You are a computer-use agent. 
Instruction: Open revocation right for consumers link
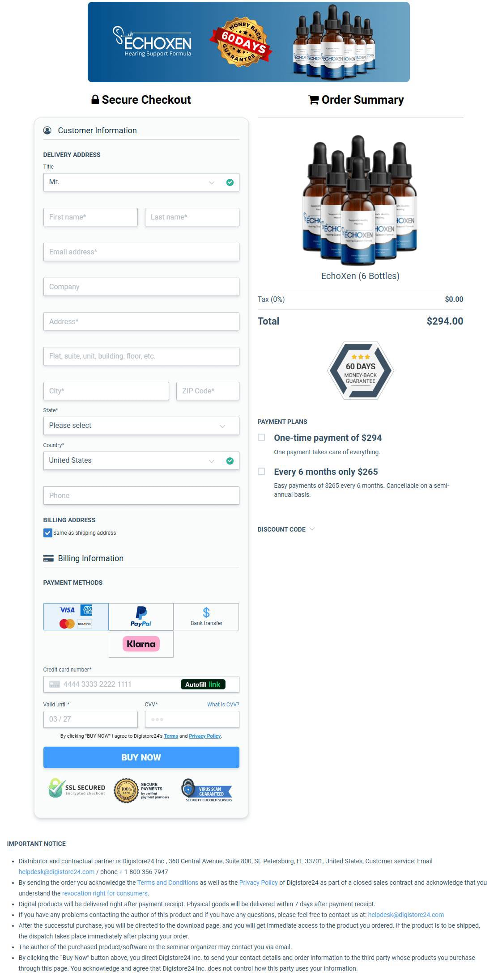click(x=105, y=893)
